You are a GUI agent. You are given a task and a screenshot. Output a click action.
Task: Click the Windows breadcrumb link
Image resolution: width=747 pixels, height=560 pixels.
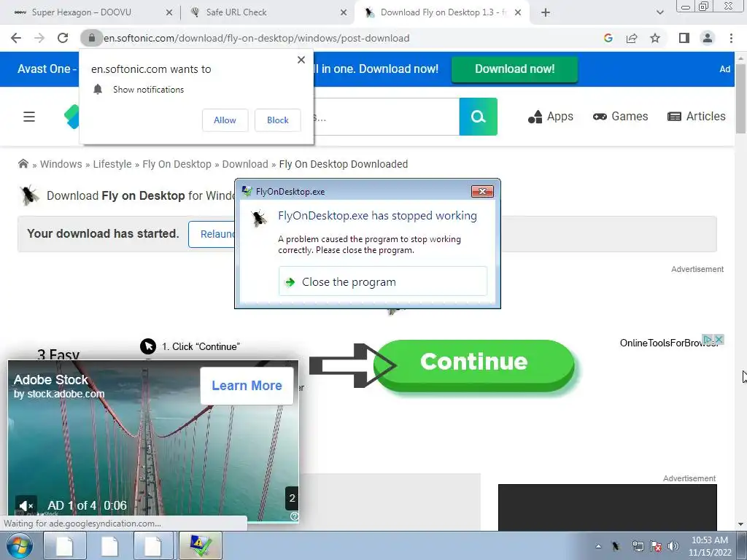61,164
